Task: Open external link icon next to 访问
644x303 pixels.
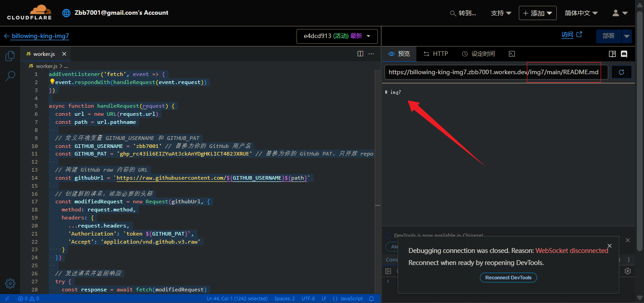Action: pyautogui.click(x=579, y=34)
